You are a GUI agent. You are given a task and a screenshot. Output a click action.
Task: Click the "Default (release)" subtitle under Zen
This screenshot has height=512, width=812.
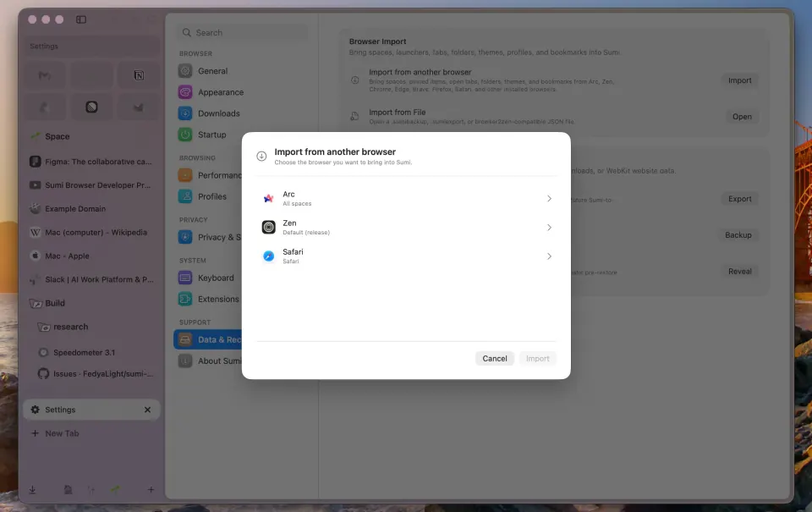306,233
